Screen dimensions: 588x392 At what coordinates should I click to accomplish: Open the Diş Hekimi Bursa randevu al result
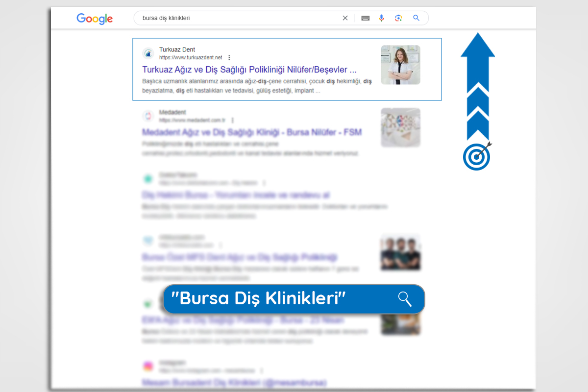(x=235, y=195)
